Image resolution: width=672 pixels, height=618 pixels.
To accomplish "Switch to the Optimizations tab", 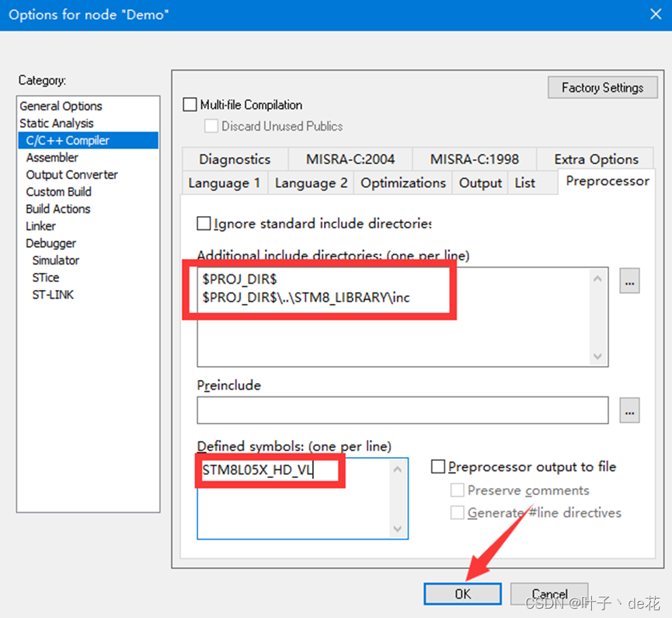I will pyautogui.click(x=403, y=183).
